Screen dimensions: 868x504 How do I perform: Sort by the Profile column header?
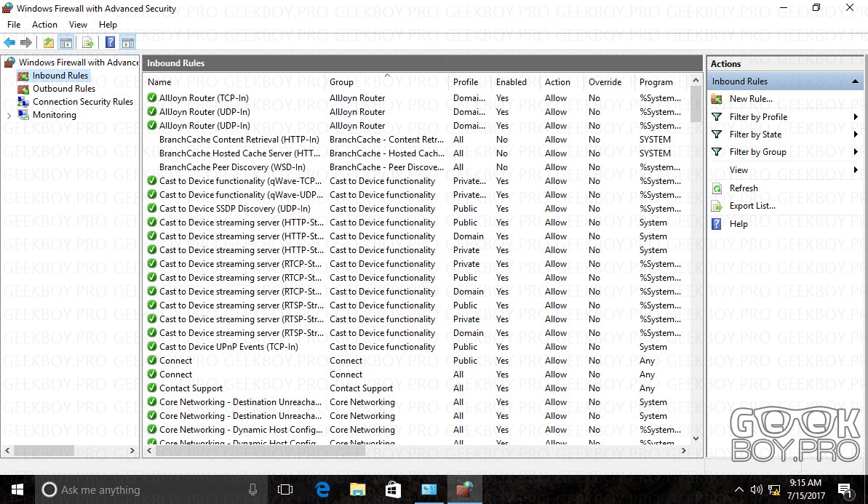click(x=470, y=82)
